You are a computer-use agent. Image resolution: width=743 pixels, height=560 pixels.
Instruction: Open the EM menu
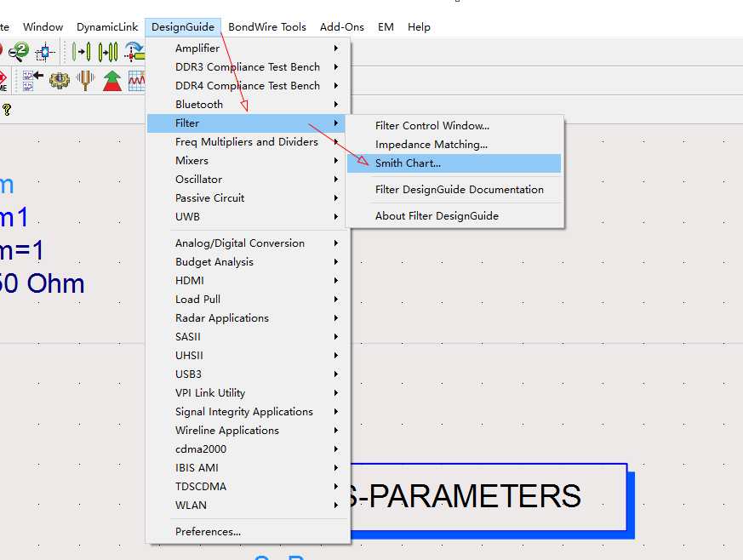pos(386,27)
